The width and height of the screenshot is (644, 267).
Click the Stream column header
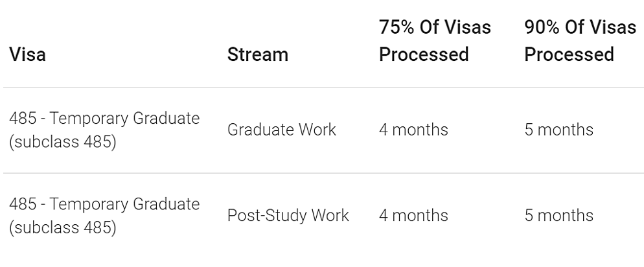click(257, 54)
